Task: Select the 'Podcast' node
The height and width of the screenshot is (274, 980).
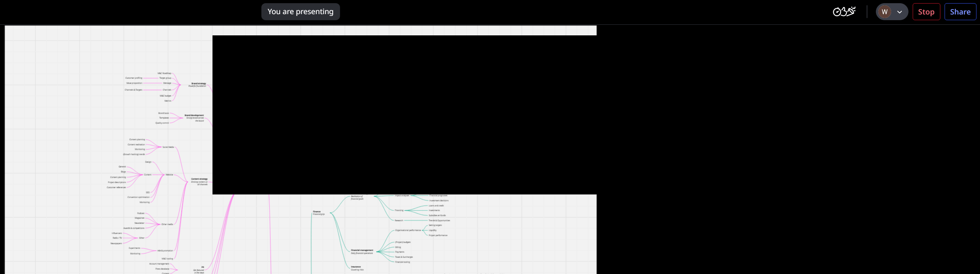Action: tap(141, 213)
